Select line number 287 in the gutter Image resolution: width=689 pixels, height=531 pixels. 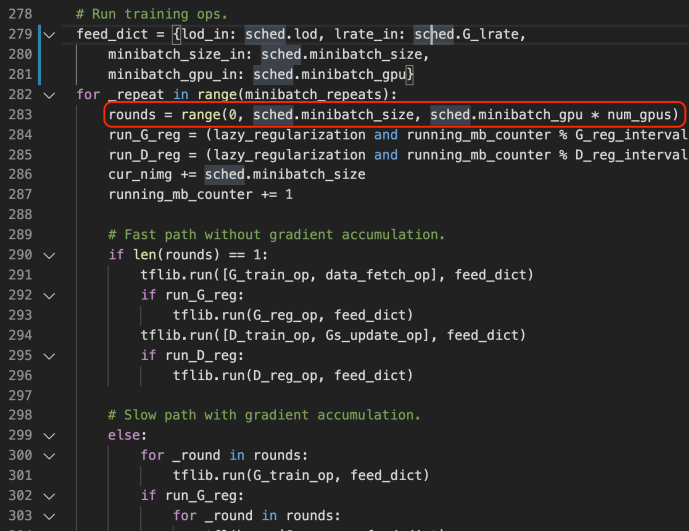(x=20, y=195)
